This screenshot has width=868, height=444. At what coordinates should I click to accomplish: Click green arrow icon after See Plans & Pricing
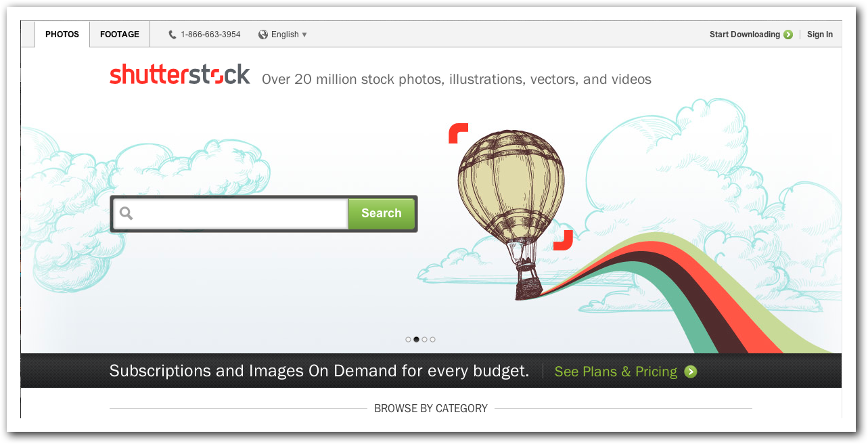coord(690,372)
